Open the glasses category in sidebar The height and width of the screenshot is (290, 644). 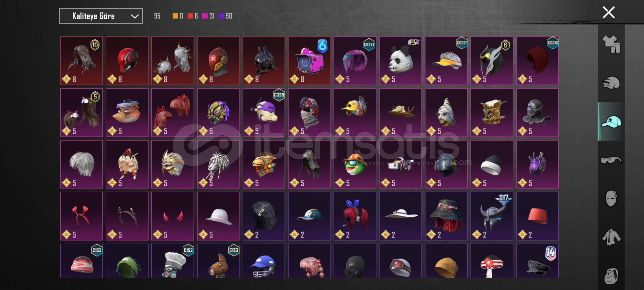pos(611,160)
